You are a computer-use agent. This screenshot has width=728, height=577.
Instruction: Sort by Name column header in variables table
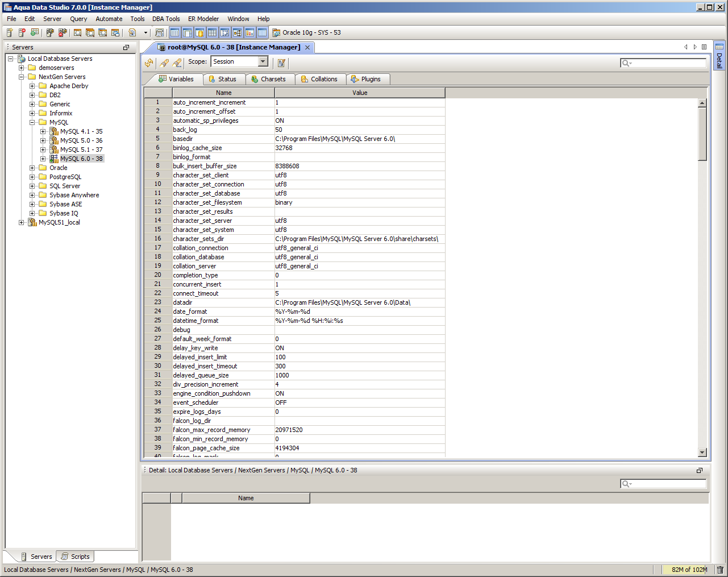(223, 93)
